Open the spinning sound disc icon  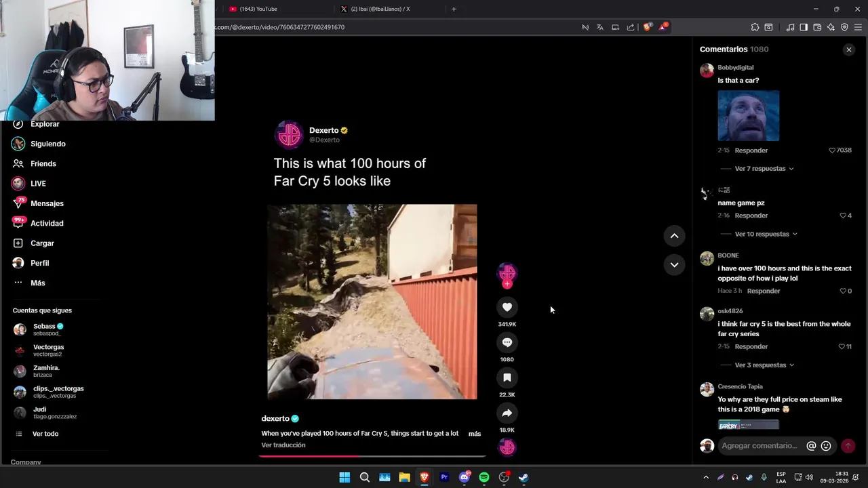pos(507,447)
